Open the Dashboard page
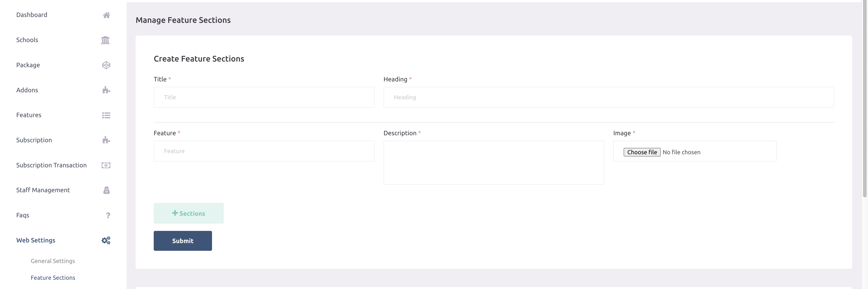 [32, 14]
